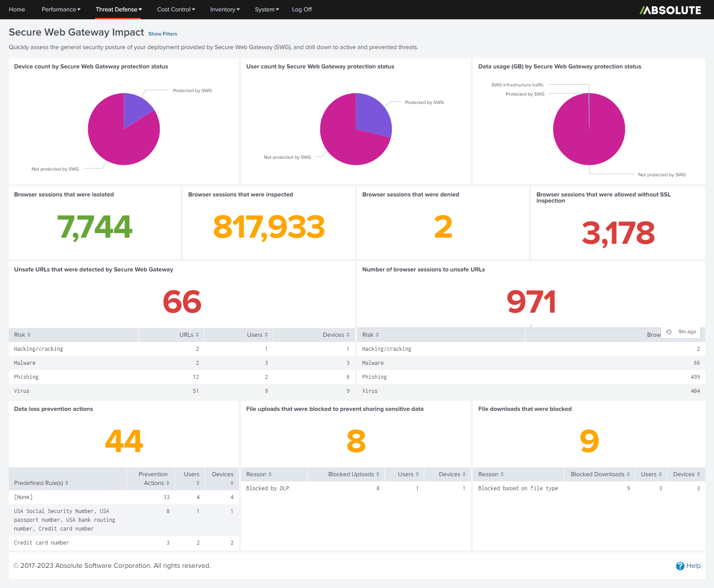The image size is (714, 588).
Task: Sort blocked uploads table by Devices
Action: tap(452, 474)
